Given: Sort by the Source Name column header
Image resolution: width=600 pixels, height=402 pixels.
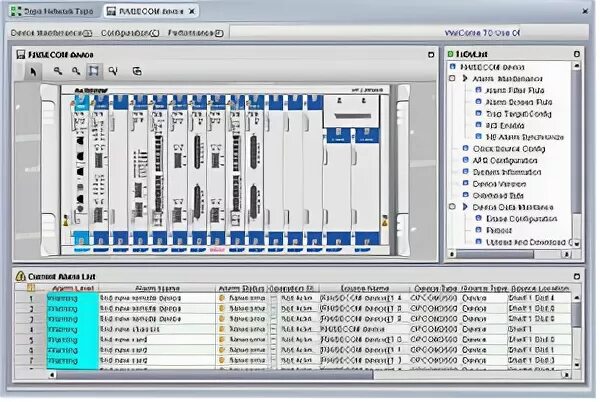Looking at the screenshot, I should [x=364, y=288].
